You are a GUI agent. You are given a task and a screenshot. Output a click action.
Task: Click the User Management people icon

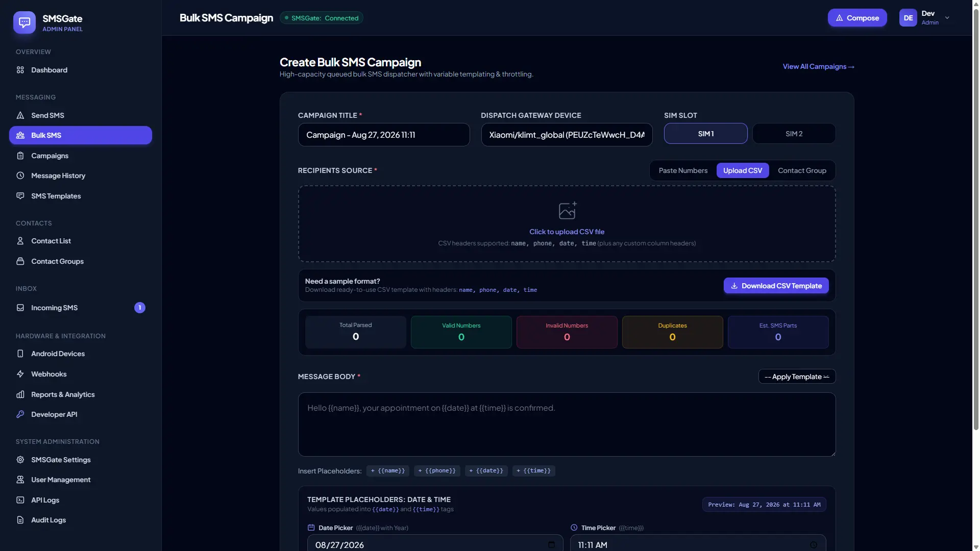tap(20, 480)
